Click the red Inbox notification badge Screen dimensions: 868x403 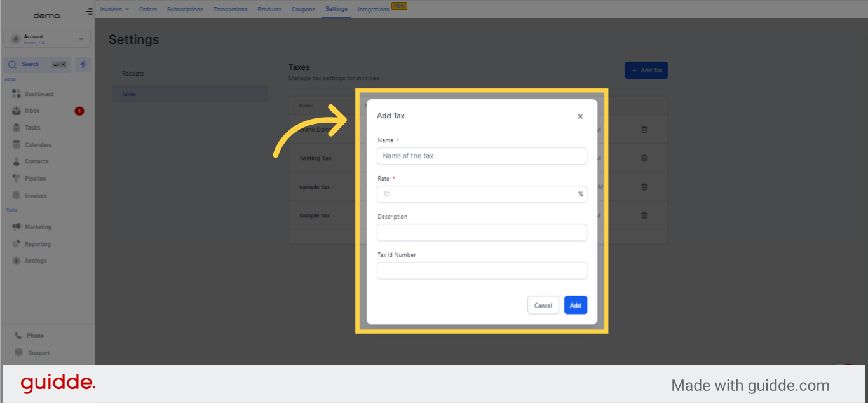click(x=79, y=111)
